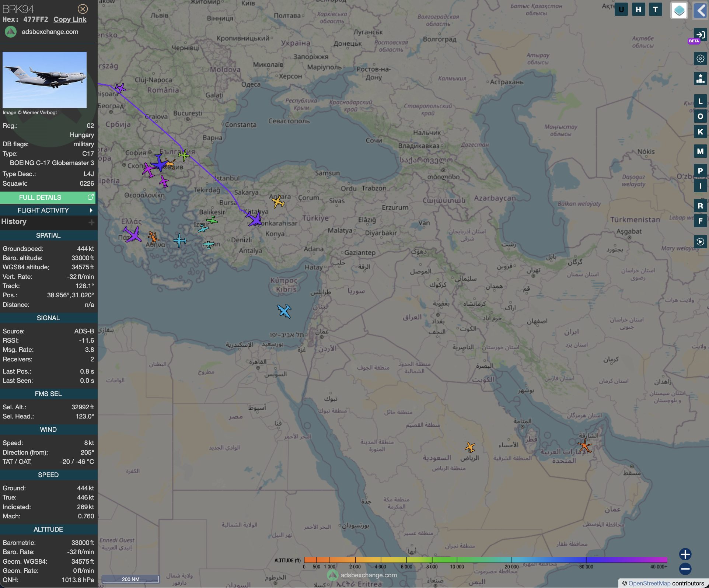Toggle the F button

point(700,221)
